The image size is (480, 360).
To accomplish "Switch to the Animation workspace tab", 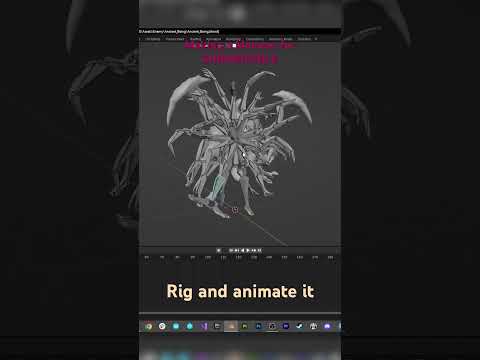I will [214, 39].
